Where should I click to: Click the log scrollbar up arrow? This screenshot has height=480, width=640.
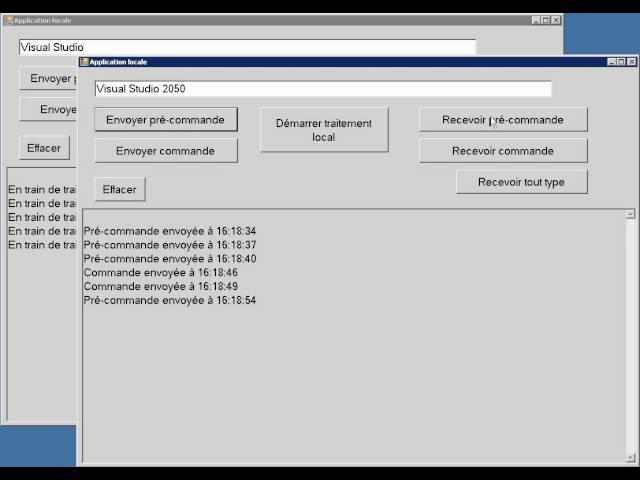(x=631, y=214)
